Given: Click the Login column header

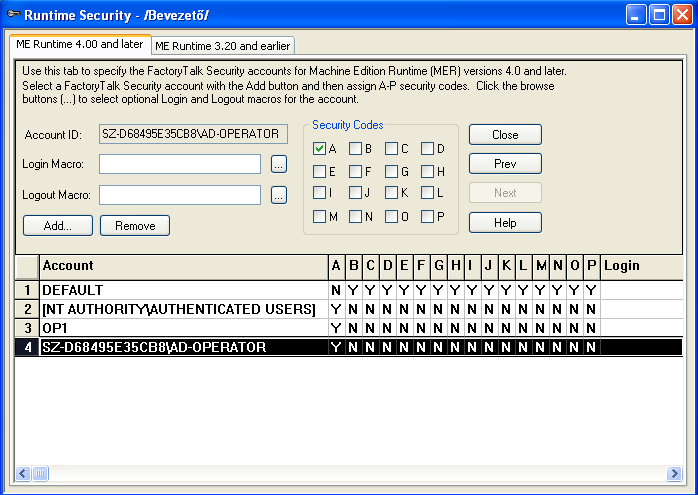Looking at the screenshot, I should 642,267.
